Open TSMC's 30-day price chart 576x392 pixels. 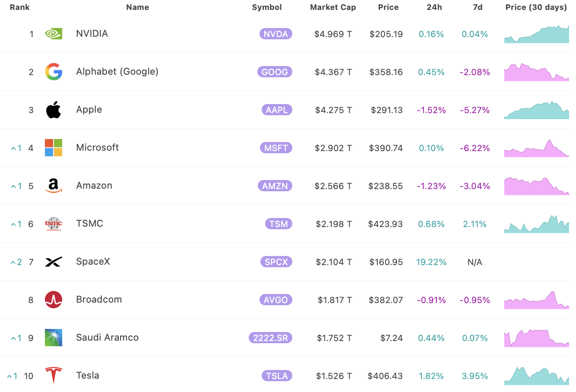[537, 224]
